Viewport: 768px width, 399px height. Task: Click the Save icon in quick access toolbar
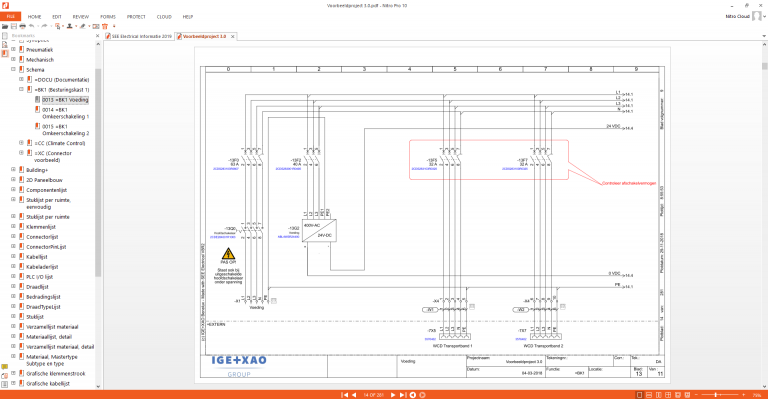(14, 26)
